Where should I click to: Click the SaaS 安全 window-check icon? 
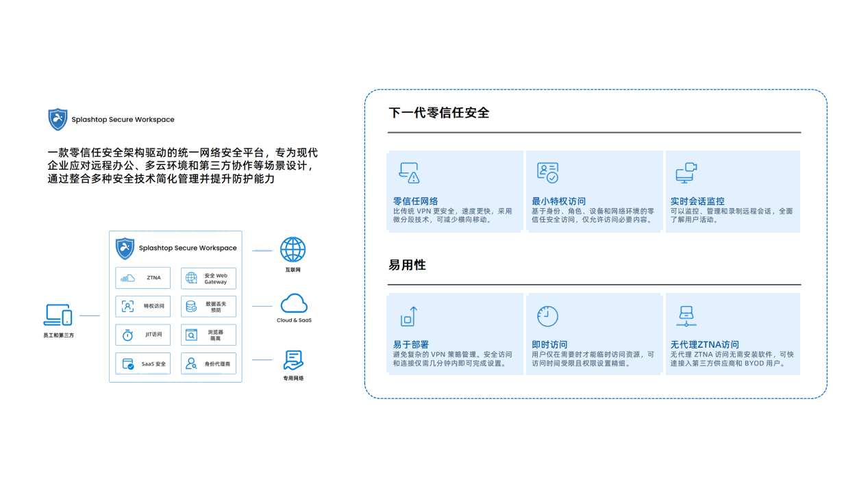point(128,364)
